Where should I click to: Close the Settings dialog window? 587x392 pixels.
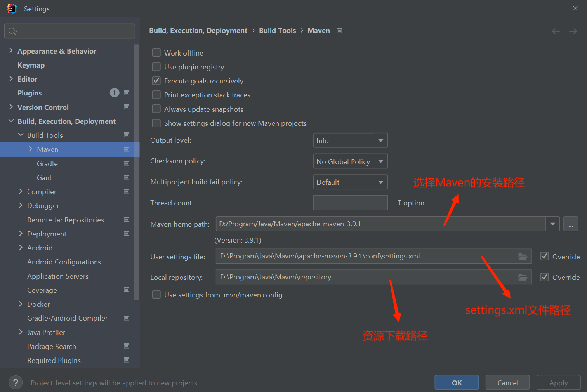pyautogui.click(x=575, y=8)
